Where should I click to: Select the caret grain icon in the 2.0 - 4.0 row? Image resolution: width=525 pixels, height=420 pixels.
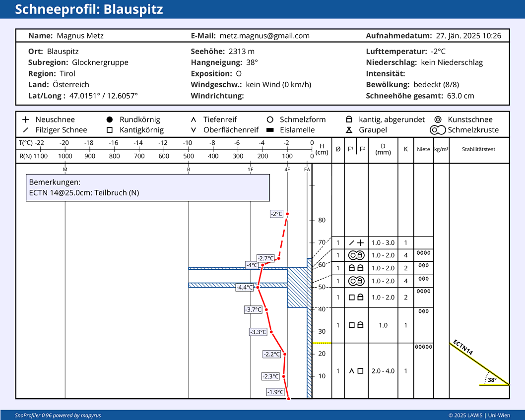[351, 371]
